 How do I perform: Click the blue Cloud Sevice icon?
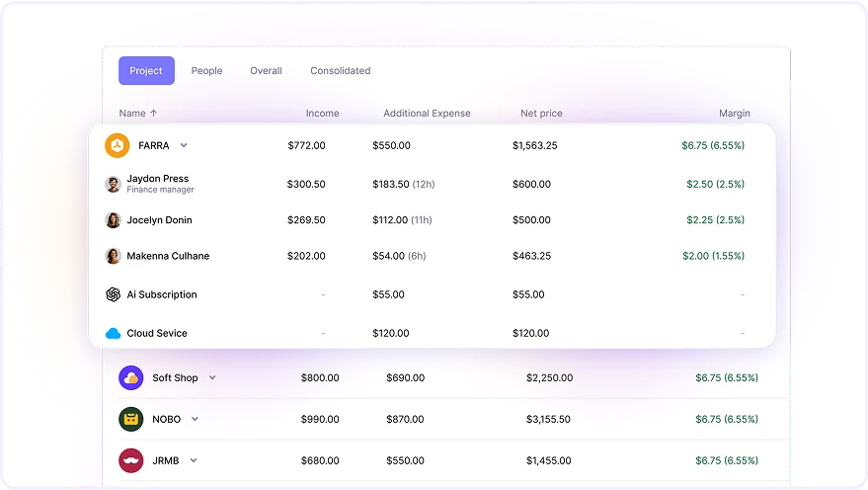(x=113, y=333)
